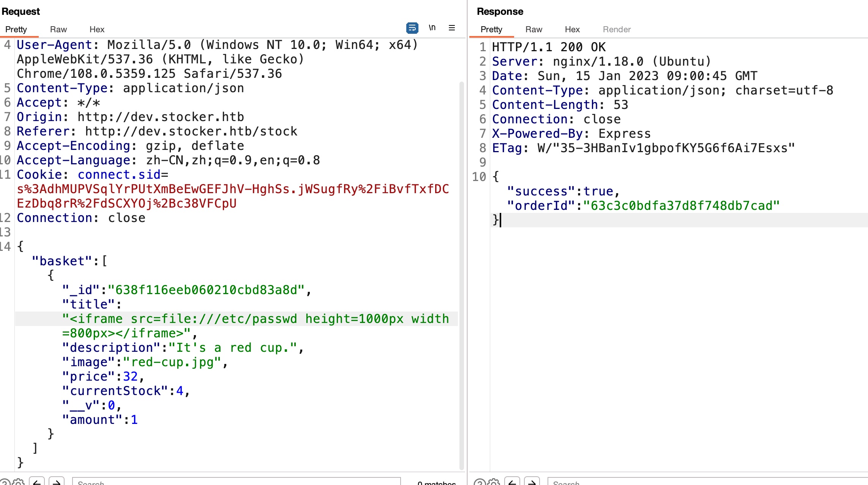Select the Response Pretty tab
This screenshot has width=868, height=485.
coord(491,29)
